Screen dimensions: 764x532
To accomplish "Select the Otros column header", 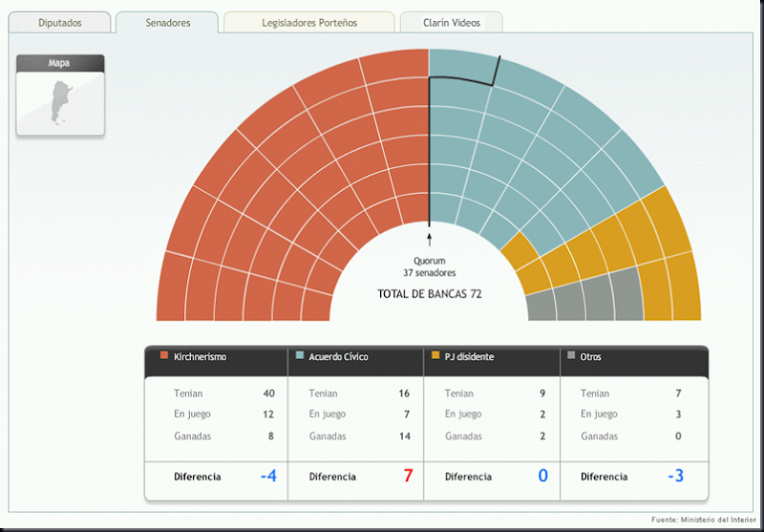I will [x=634, y=361].
